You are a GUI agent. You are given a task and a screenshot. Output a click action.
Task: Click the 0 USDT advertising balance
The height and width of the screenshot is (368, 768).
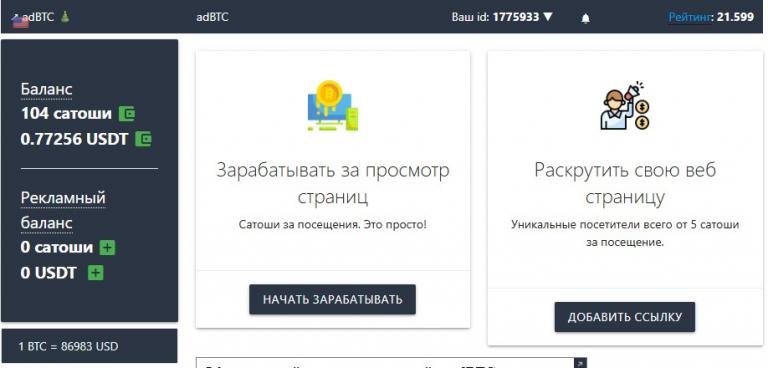pyautogui.click(x=48, y=272)
